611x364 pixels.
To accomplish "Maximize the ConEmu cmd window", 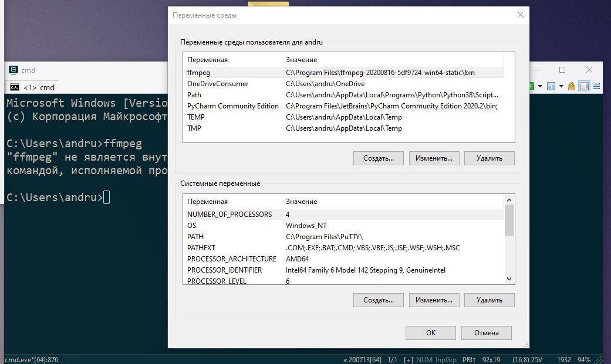I will tap(562, 70).
